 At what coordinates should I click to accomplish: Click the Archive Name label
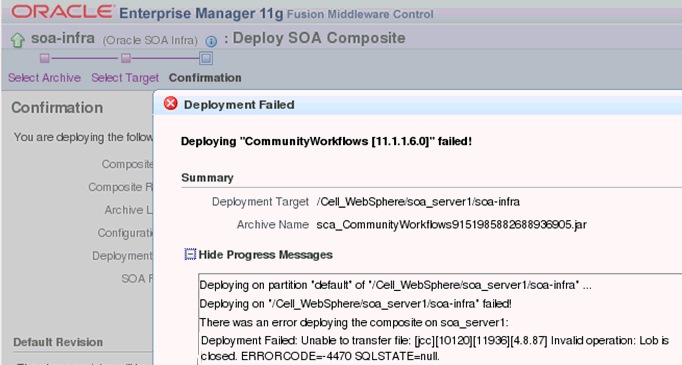[273, 225]
